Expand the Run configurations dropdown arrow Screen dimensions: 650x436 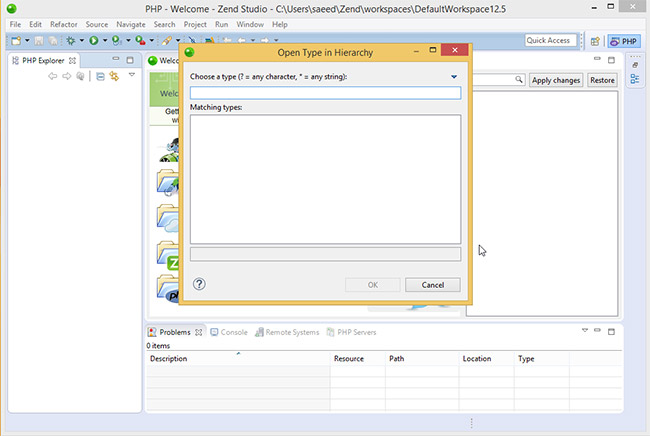105,41
